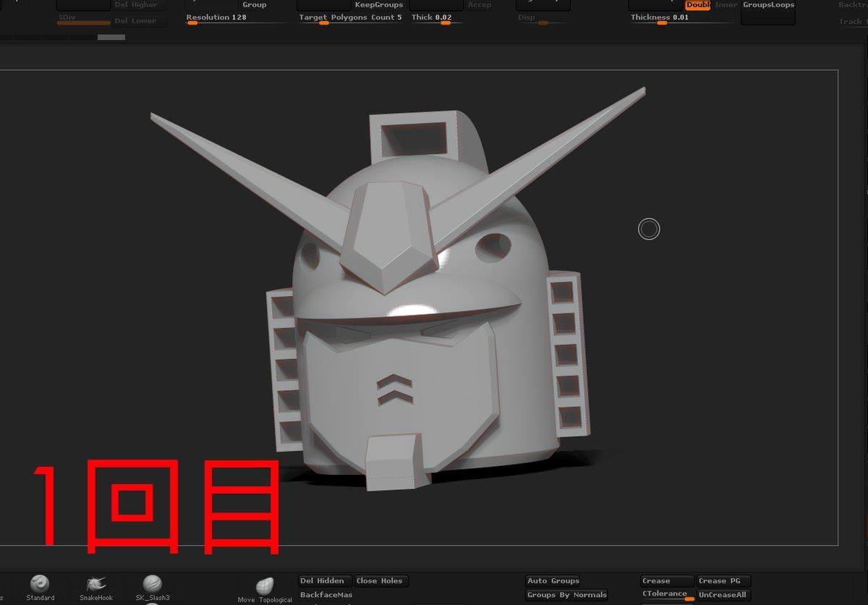This screenshot has width=868, height=605.
Task: Click the dimmed Accep button
Action: coord(480,5)
